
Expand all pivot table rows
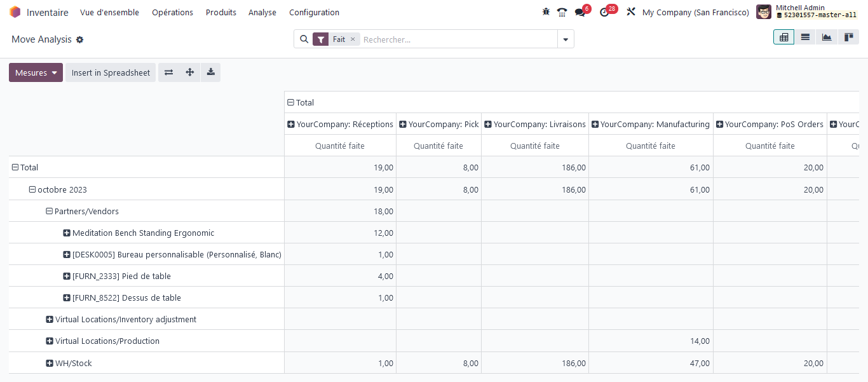coord(189,72)
